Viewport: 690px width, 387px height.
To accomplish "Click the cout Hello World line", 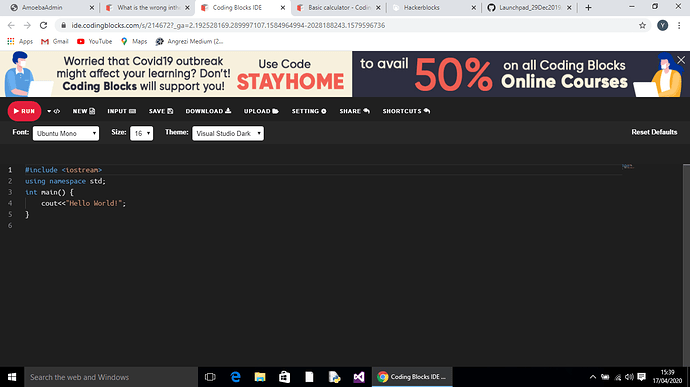I will tap(84, 203).
